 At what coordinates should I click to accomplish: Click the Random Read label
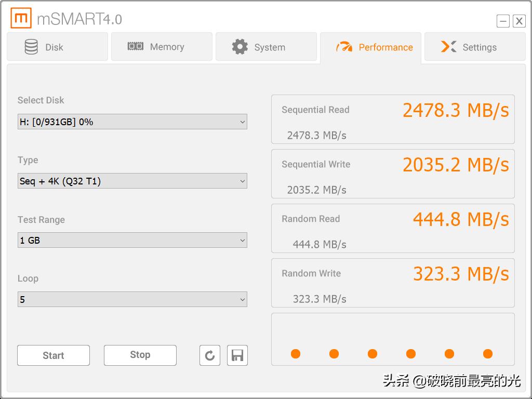pyautogui.click(x=311, y=219)
